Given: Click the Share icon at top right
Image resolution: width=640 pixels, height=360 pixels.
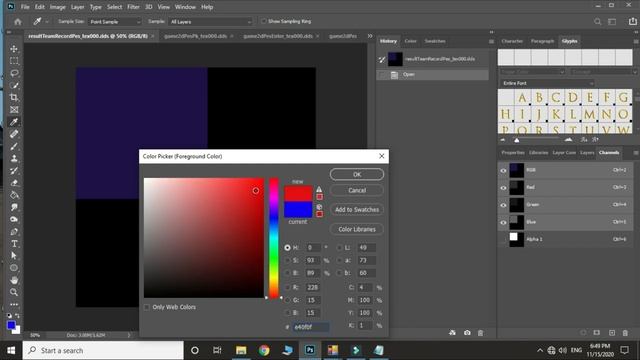Looking at the screenshot, I should [632, 22].
